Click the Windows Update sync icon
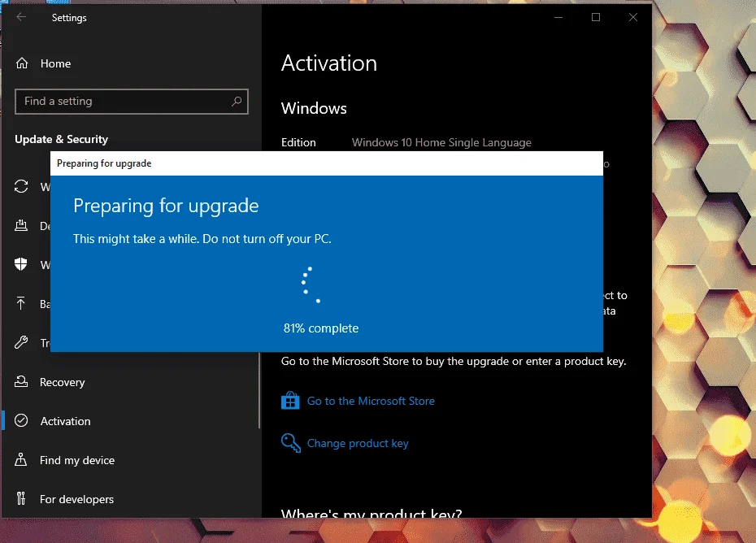This screenshot has width=756, height=543. click(21, 186)
